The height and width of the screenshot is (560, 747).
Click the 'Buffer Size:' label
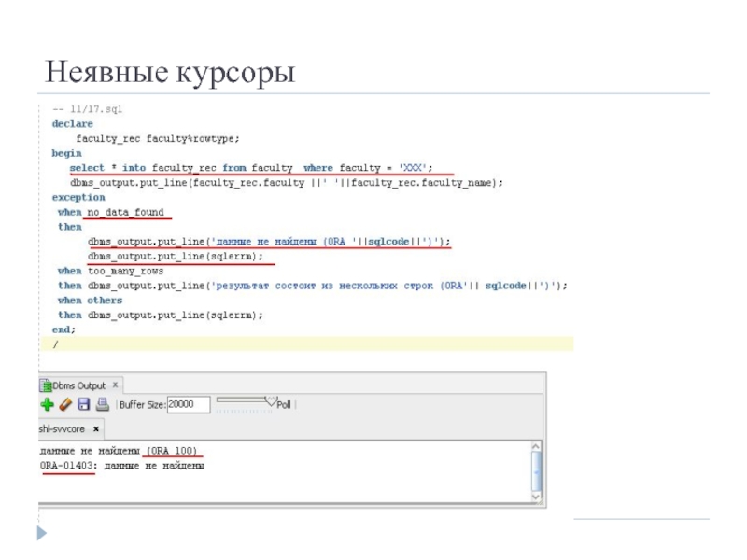(143, 405)
